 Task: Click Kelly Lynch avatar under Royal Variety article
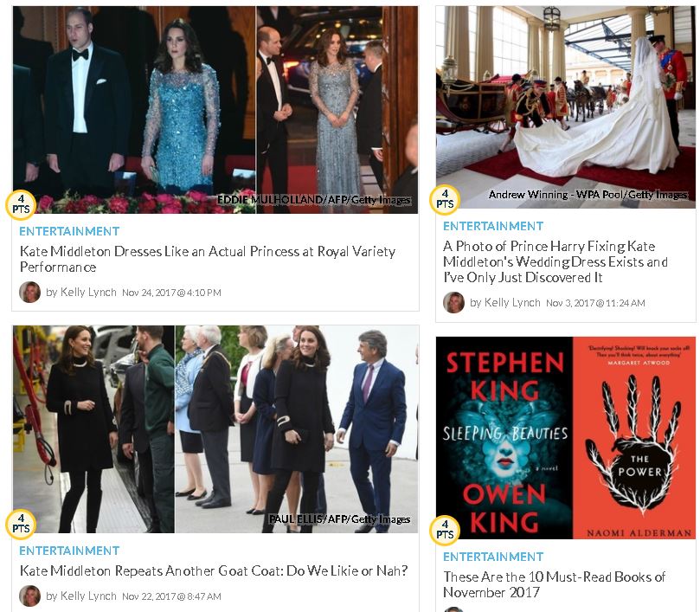tap(30, 293)
